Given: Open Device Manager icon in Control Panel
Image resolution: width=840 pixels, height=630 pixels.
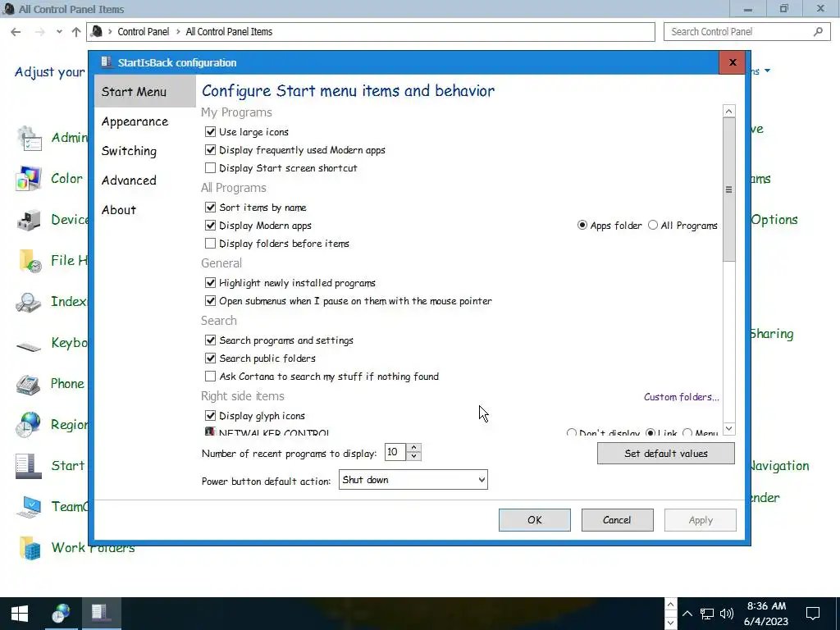Looking at the screenshot, I should click(29, 220).
